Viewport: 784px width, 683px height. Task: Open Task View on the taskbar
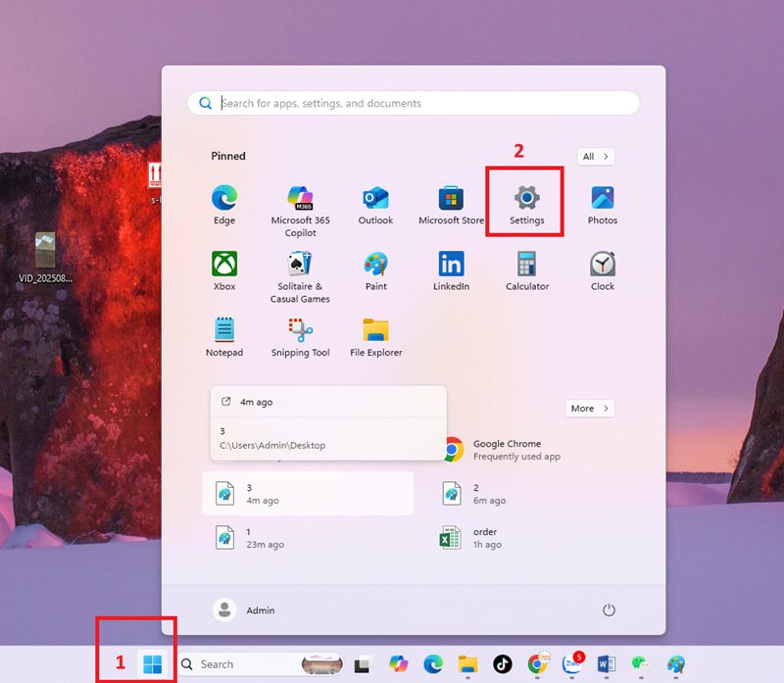362,664
